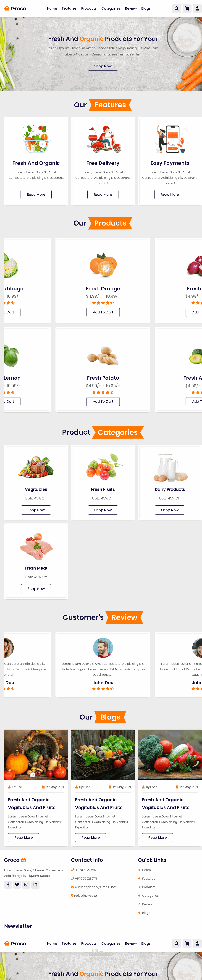Click Add To Cart for Fresh Orange
The width and height of the screenshot is (202, 980).
(x=103, y=312)
